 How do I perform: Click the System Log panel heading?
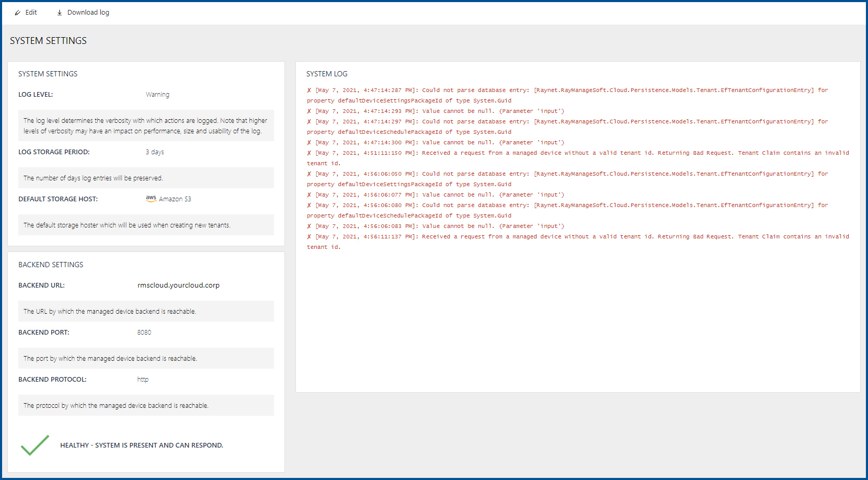327,74
